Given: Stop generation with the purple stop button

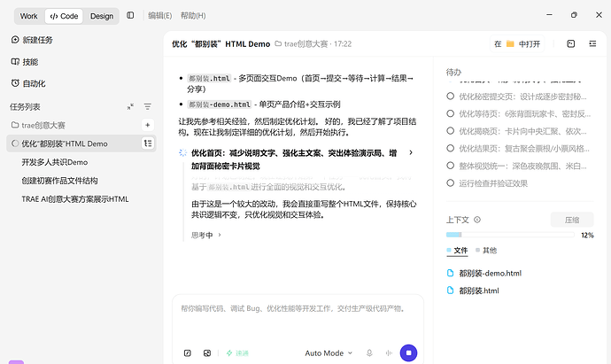Looking at the screenshot, I should pyautogui.click(x=408, y=353).
